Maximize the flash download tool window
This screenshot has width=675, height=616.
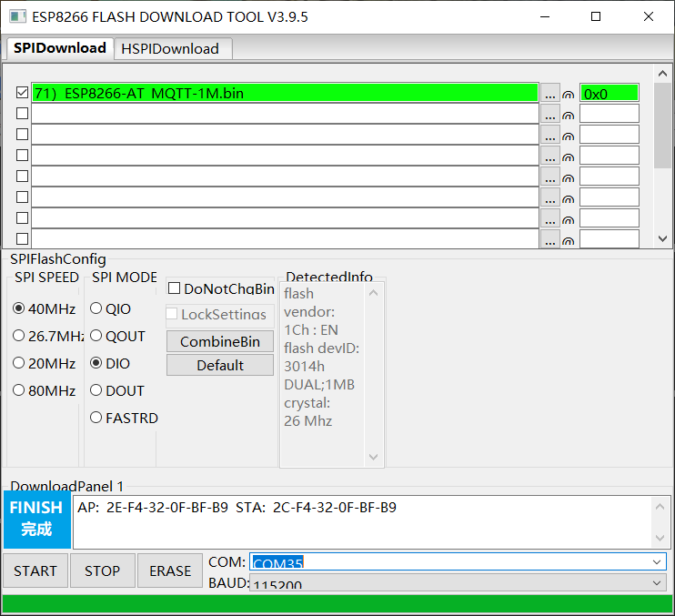(596, 16)
